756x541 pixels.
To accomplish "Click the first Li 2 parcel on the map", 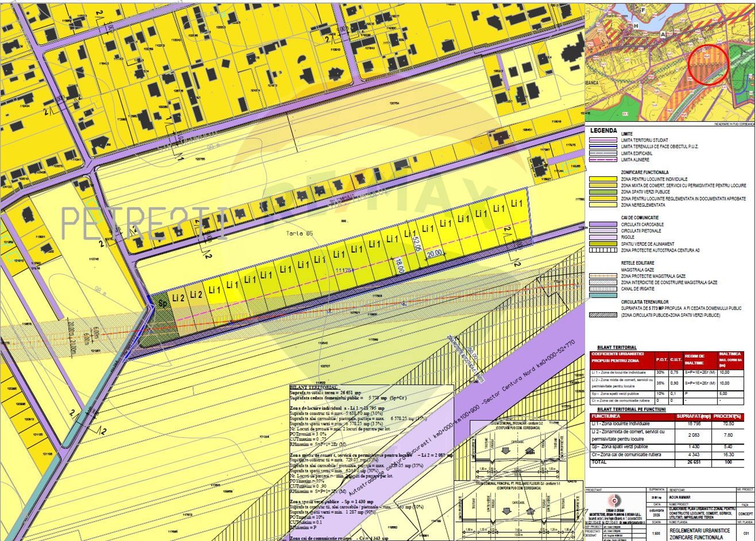I will coord(178,298).
